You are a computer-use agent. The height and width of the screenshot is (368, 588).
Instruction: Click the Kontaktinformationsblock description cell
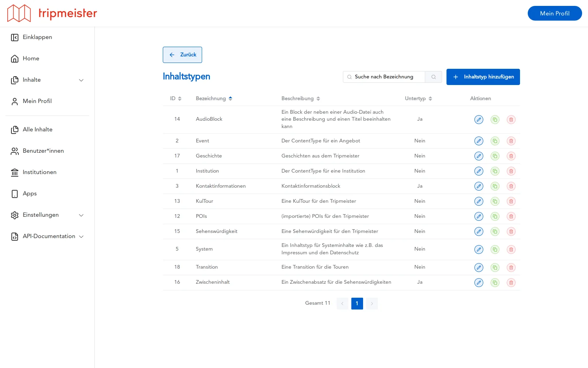[311, 186]
